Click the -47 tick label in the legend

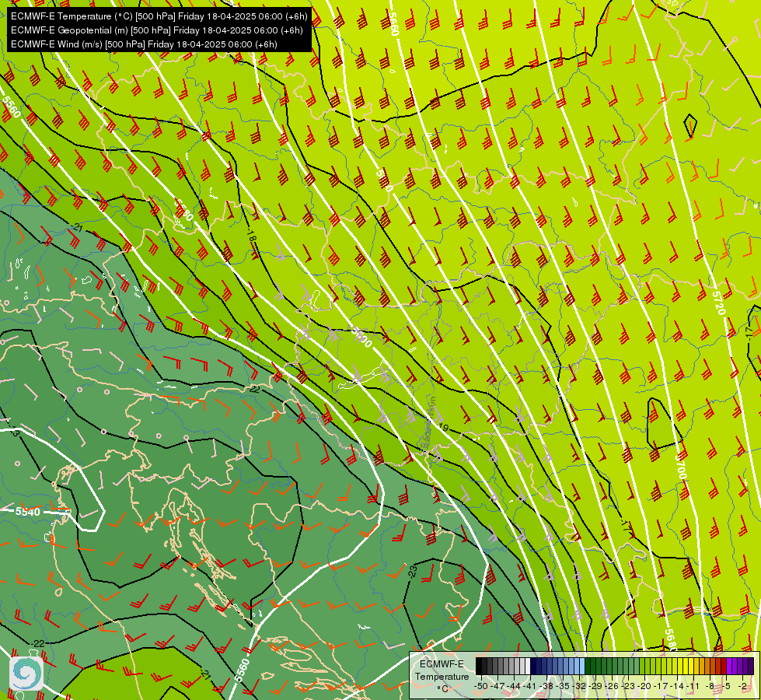coord(497,686)
